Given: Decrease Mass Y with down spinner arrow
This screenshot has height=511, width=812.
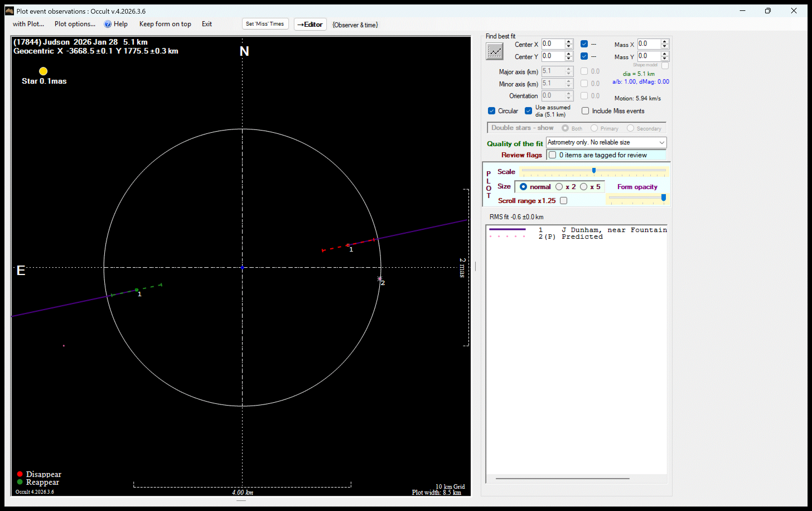Looking at the screenshot, I should 664,59.
